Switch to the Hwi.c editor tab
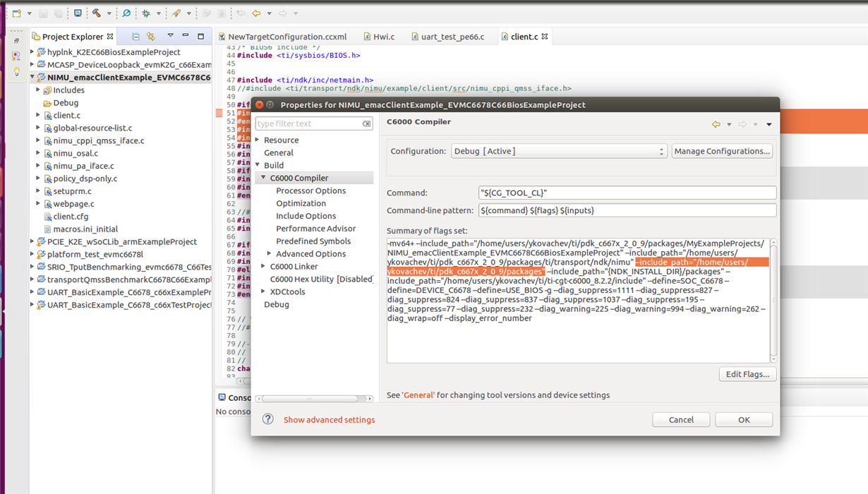Image resolution: width=868 pixels, height=494 pixels. pos(379,37)
